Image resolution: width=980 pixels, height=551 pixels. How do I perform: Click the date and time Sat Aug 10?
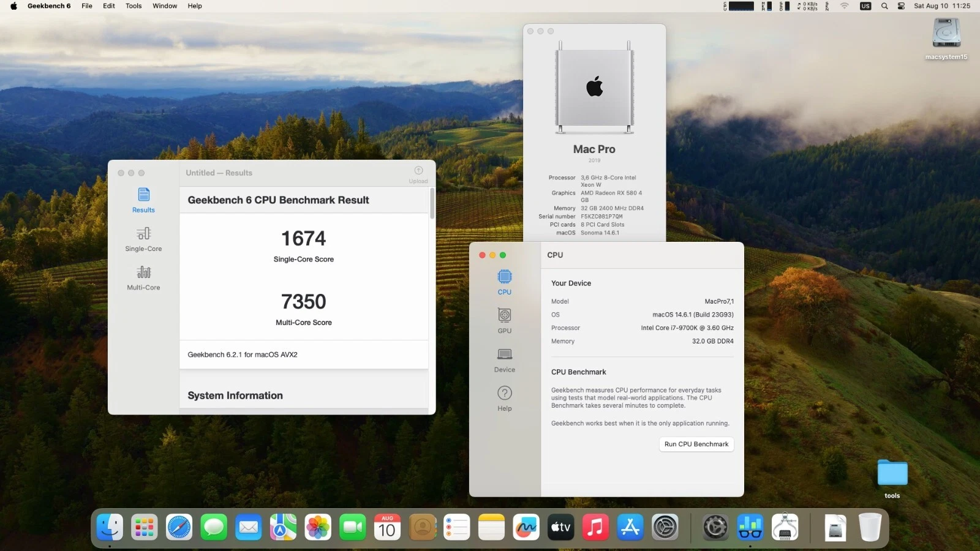click(x=942, y=6)
